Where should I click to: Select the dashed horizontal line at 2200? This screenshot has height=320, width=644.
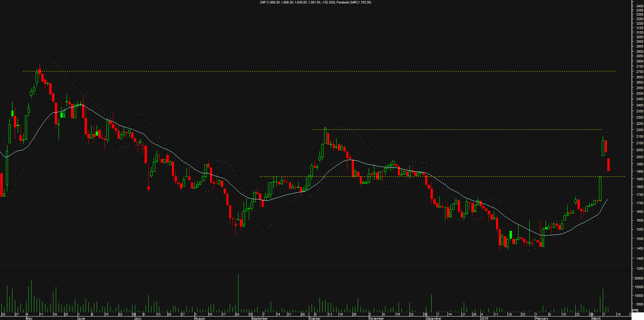tap(451, 129)
